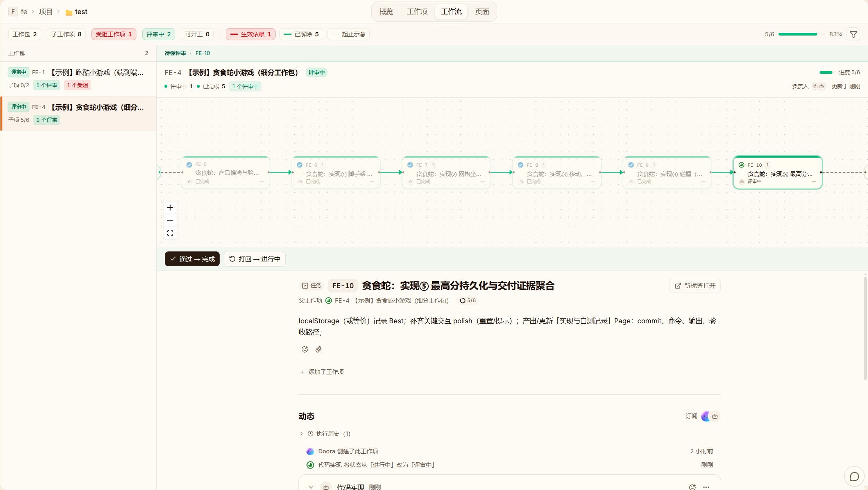Select FE-4 贪食蛇小游戏 work package row

tap(78, 114)
